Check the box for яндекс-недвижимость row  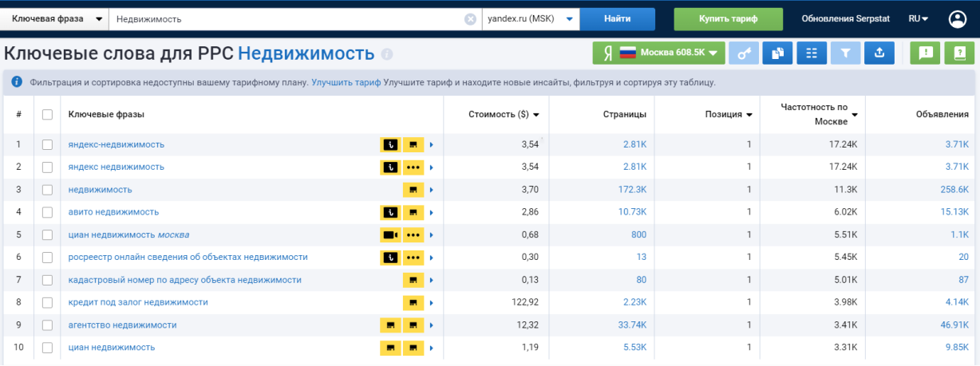pyautogui.click(x=47, y=144)
